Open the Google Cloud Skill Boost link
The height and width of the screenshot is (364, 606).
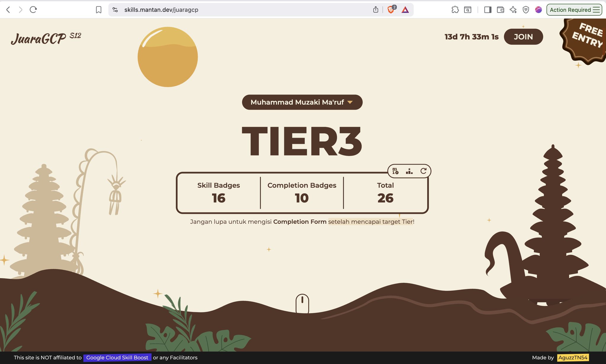(x=117, y=357)
